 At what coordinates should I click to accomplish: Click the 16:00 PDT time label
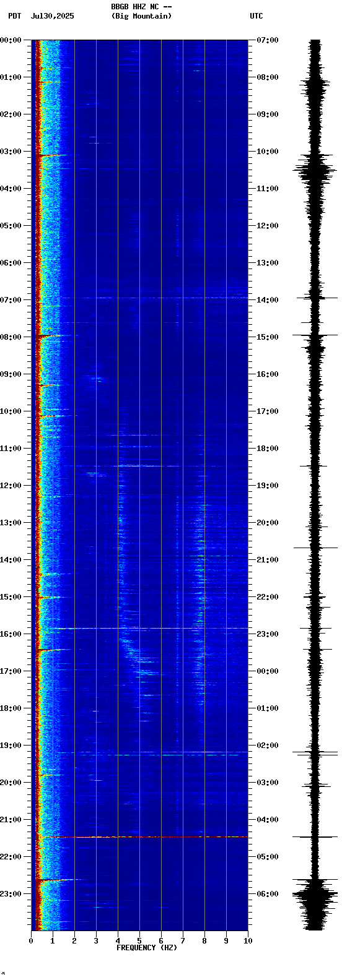coord(11,634)
